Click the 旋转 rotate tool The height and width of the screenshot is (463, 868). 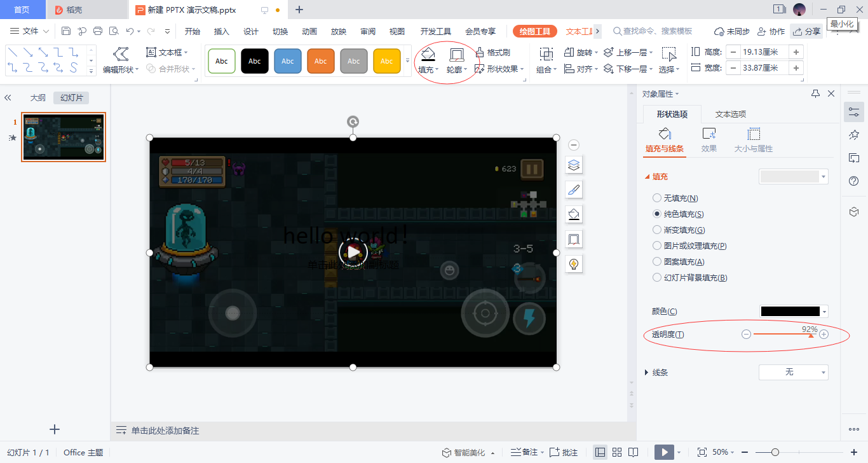(x=581, y=52)
